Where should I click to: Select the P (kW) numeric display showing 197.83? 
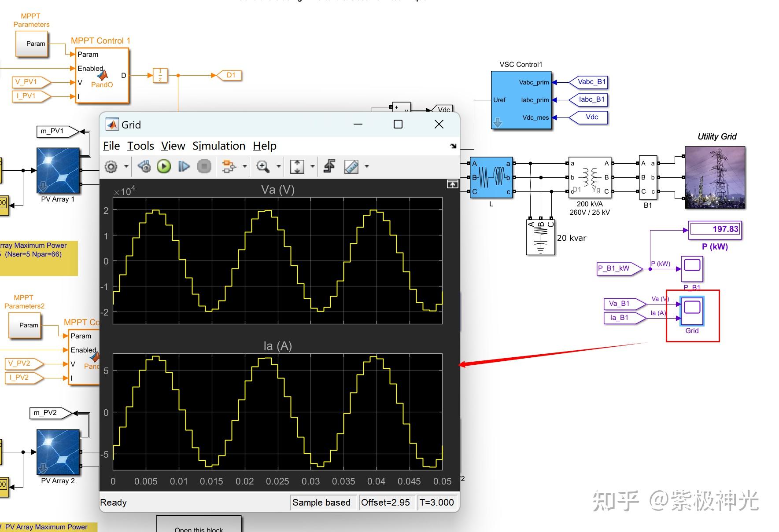click(x=714, y=229)
